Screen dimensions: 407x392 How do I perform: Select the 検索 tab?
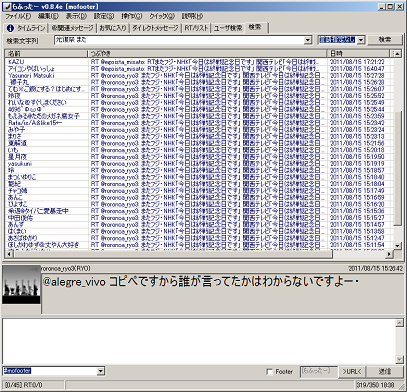point(256,27)
